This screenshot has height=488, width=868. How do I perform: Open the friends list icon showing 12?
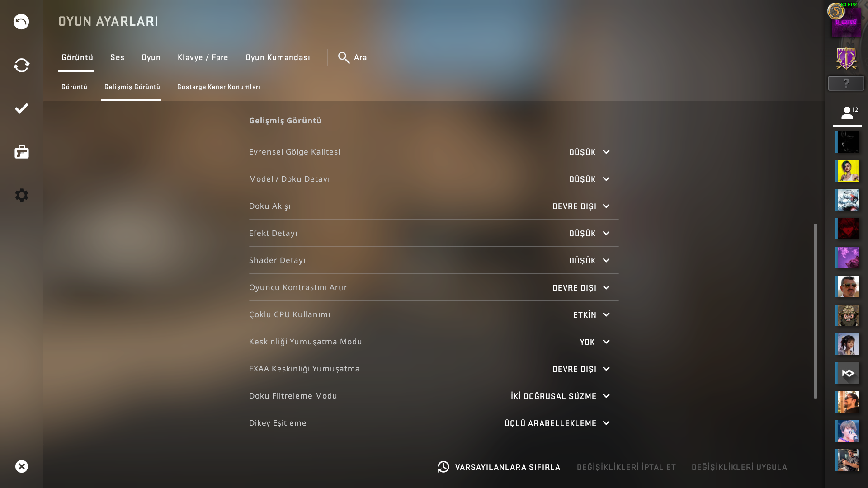click(x=847, y=113)
